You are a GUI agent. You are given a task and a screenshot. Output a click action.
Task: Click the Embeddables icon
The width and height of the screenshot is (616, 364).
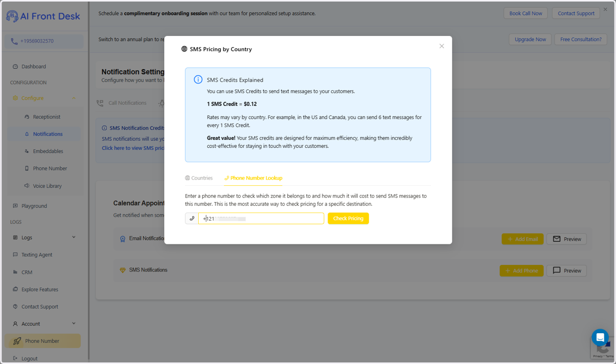click(27, 151)
